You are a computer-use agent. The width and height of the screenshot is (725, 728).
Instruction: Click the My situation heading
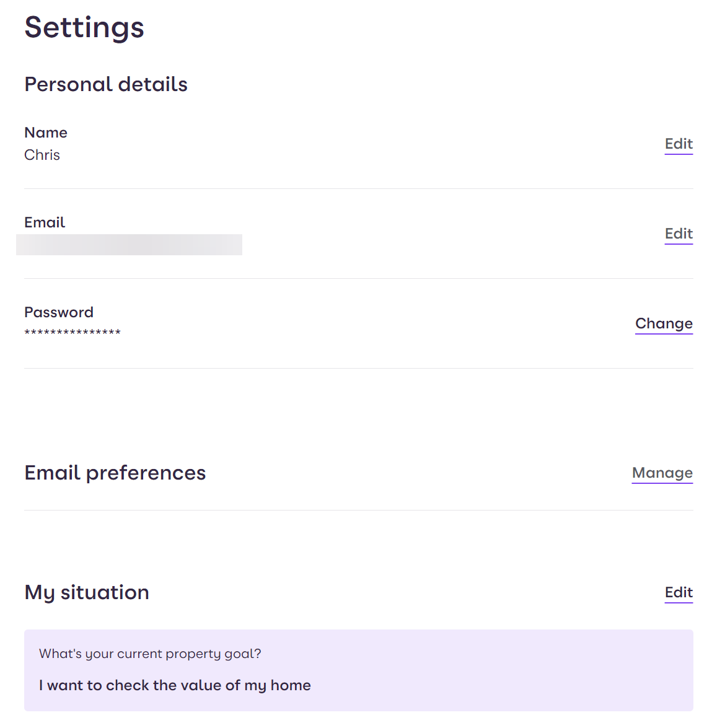86,592
